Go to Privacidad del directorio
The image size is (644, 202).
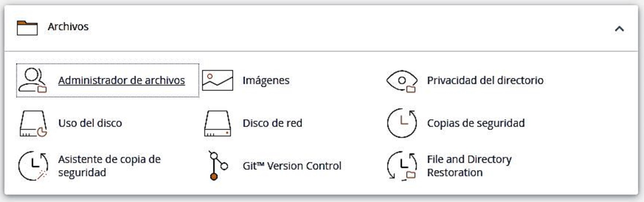pos(485,80)
